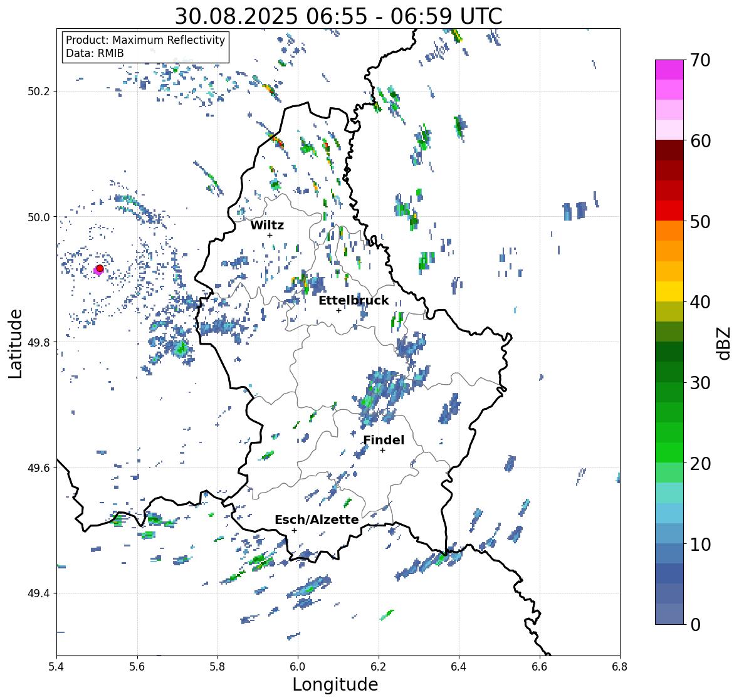Click the 'Product: Maximum Reflectivity' text
Image resolution: width=739 pixels, height=700 pixels.
[145, 40]
